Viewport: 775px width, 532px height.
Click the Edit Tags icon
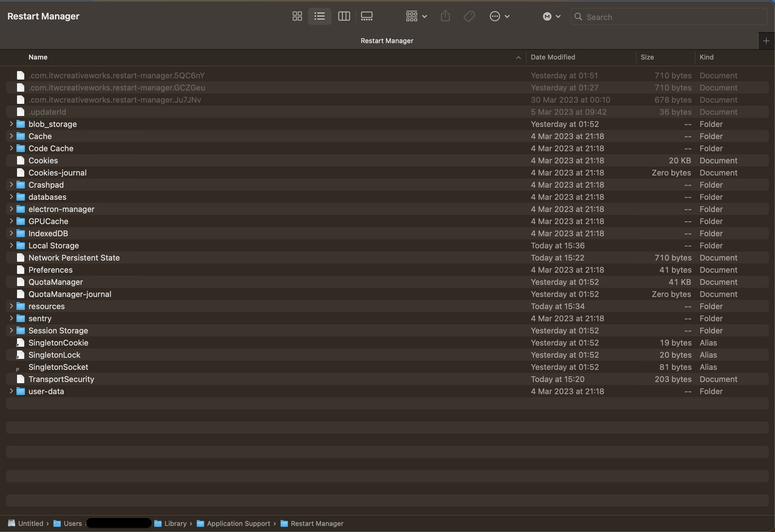click(469, 16)
